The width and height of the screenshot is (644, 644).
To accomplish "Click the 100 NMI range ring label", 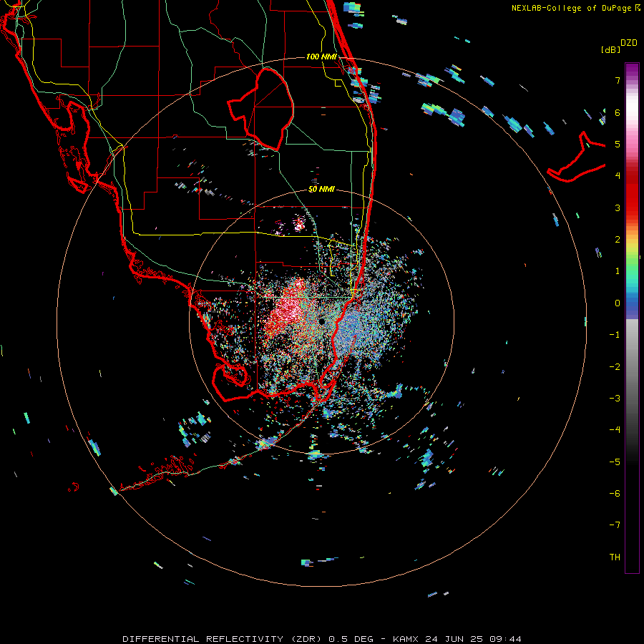I will tap(321, 57).
